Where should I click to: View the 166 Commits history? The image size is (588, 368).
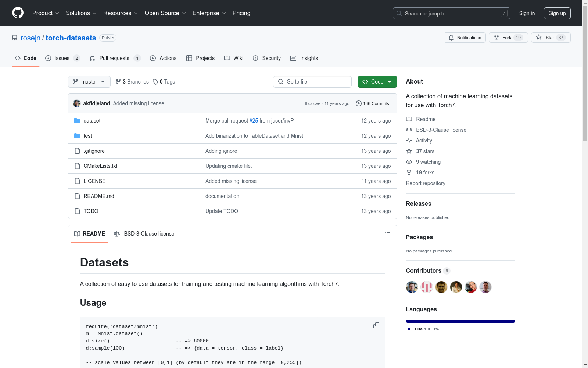click(x=372, y=103)
